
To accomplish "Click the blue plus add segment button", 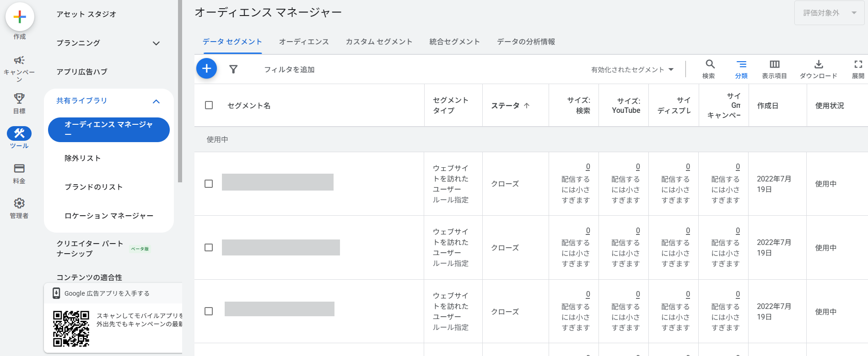I will click(x=206, y=69).
